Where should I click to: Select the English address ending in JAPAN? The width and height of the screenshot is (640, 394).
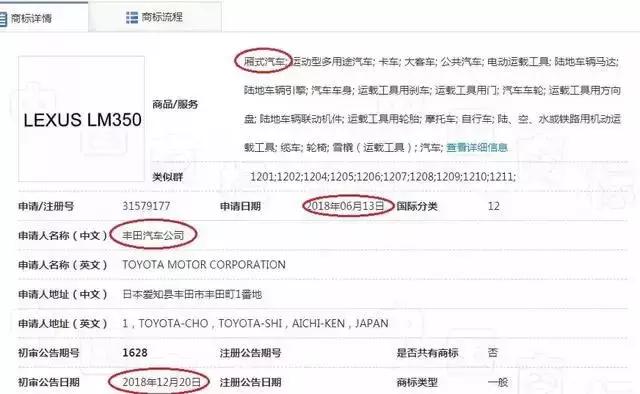click(255, 323)
